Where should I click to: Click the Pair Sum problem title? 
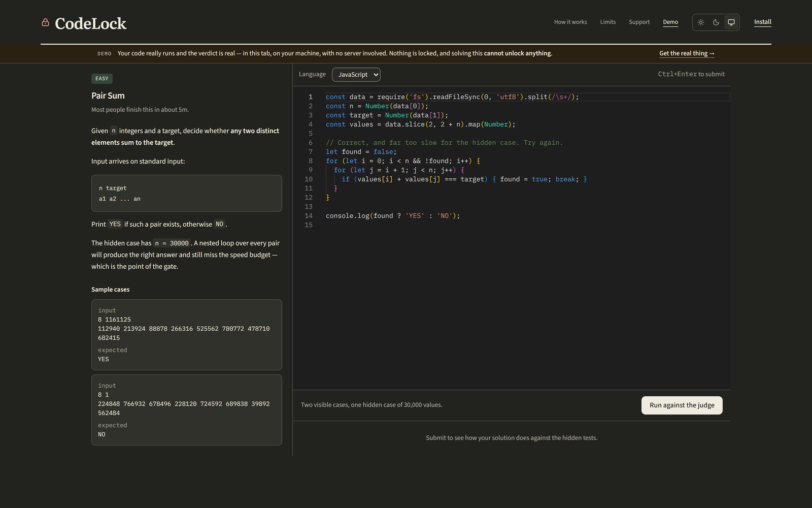tap(108, 96)
